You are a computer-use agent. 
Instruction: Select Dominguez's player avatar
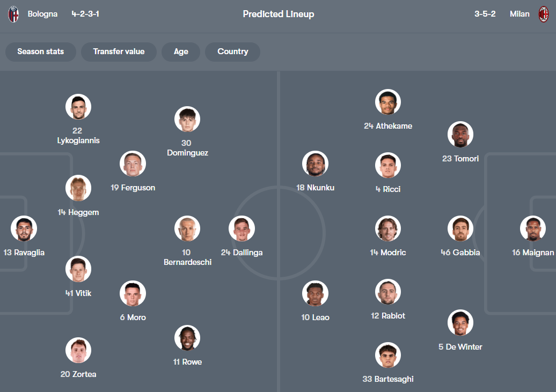187,120
